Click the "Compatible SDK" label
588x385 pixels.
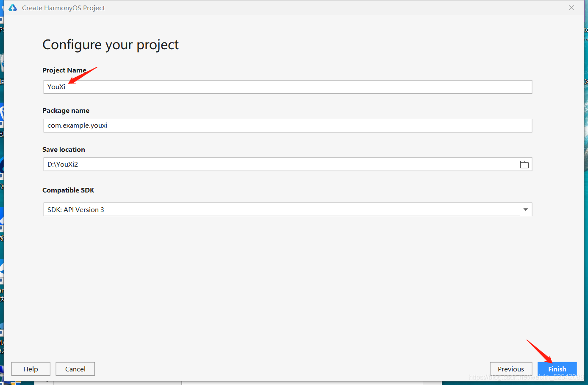click(68, 190)
